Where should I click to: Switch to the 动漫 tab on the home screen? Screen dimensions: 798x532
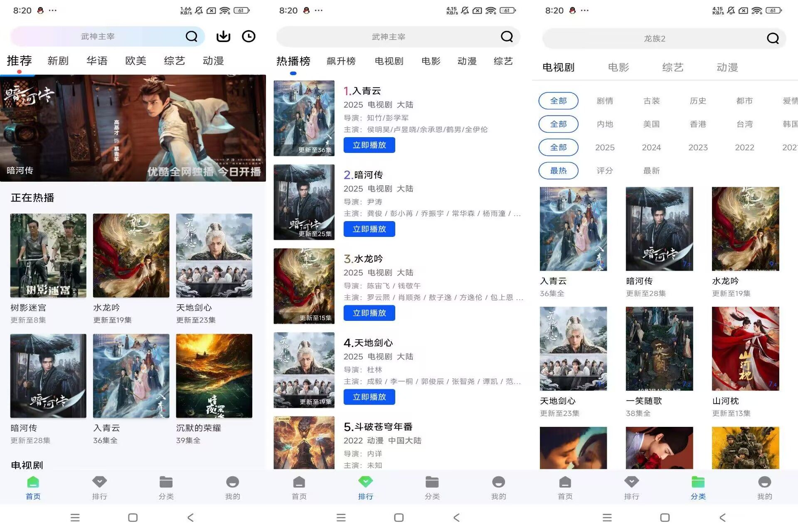click(x=213, y=61)
